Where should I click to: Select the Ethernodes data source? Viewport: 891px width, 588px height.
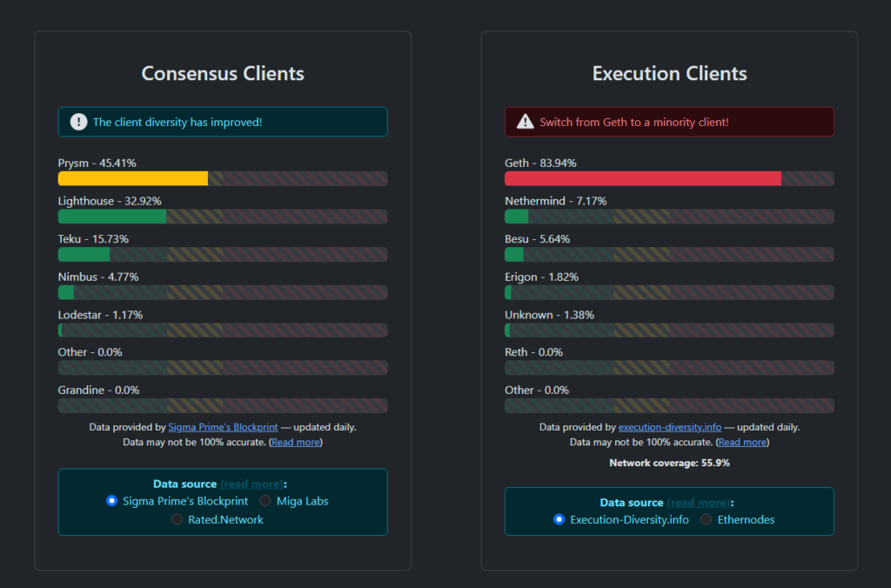(706, 519)
